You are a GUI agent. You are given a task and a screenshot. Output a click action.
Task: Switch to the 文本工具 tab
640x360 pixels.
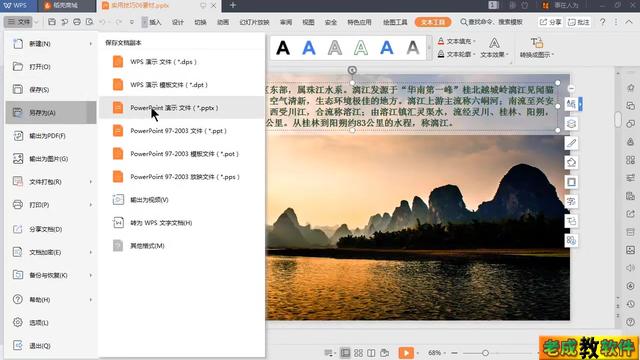coord(433,22)
